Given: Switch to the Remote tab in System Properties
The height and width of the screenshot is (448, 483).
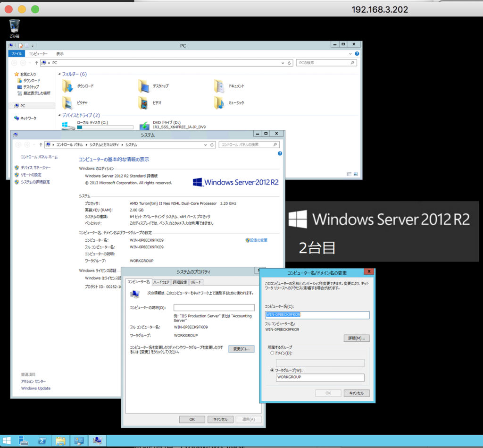Looking at the screenshot, I should point(196,282).
